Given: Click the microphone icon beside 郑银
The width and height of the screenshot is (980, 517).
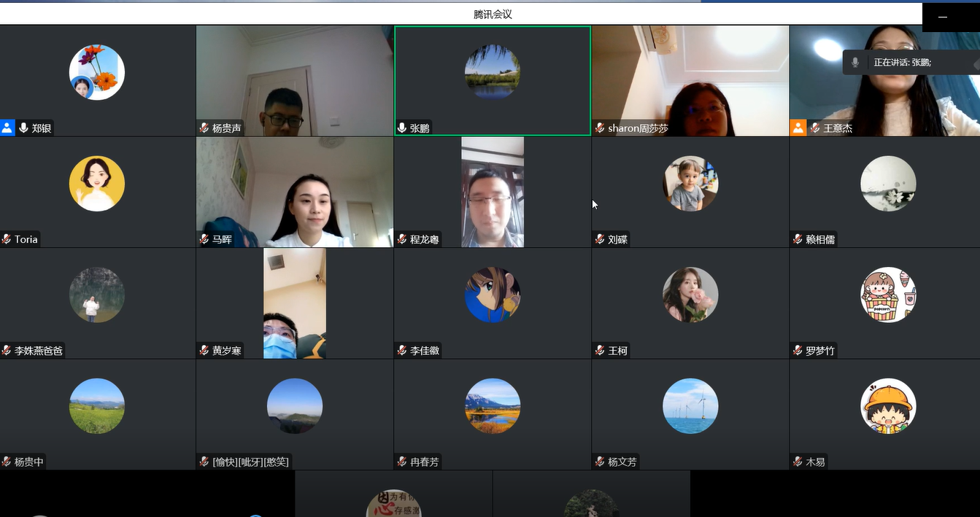Looking at the screenshot, I should [x=24, y=128].
